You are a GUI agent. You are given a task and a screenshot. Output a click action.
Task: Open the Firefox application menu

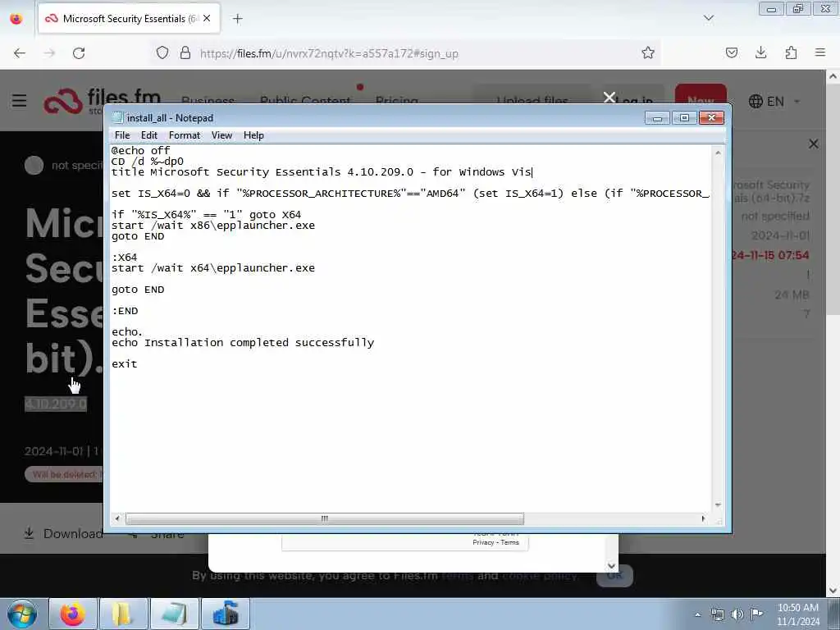click(x=819, y=53)
